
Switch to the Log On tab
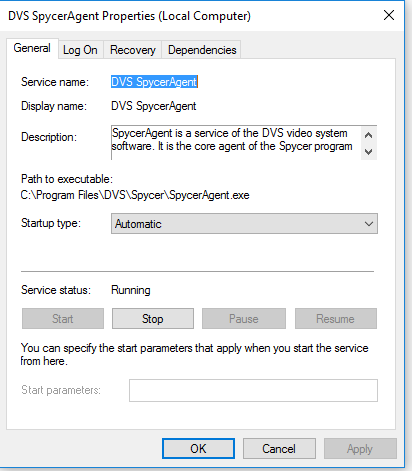80,50
